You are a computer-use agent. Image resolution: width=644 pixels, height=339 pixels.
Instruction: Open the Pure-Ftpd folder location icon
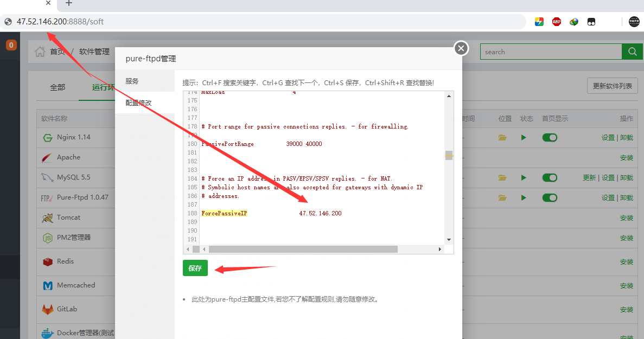coord(502,198)
